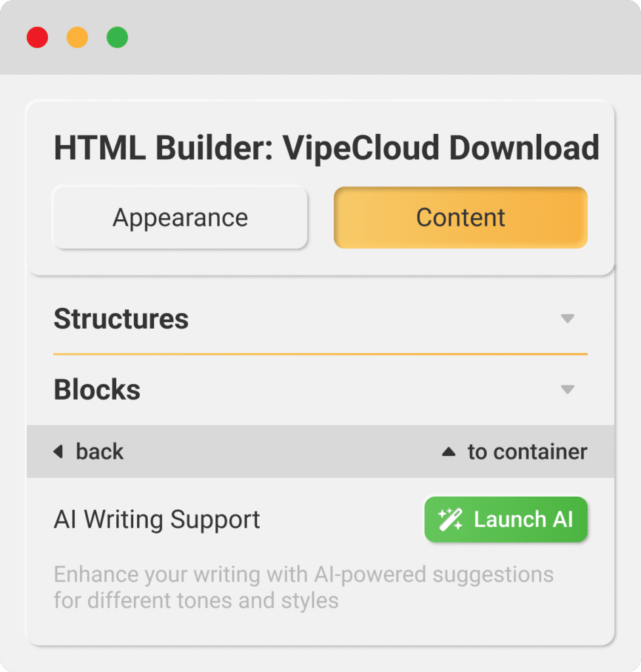Click the green window control dot
This screenshot has width=641, height=672.
117,37
